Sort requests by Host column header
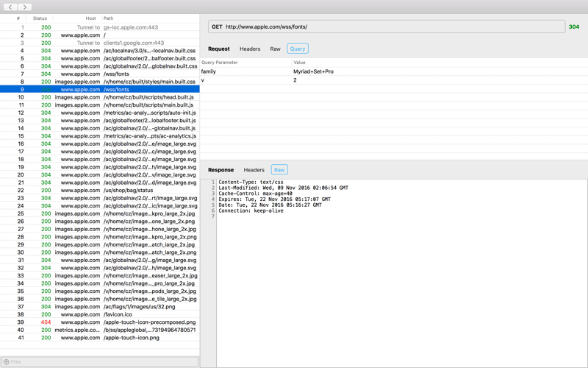 [90, 18]
